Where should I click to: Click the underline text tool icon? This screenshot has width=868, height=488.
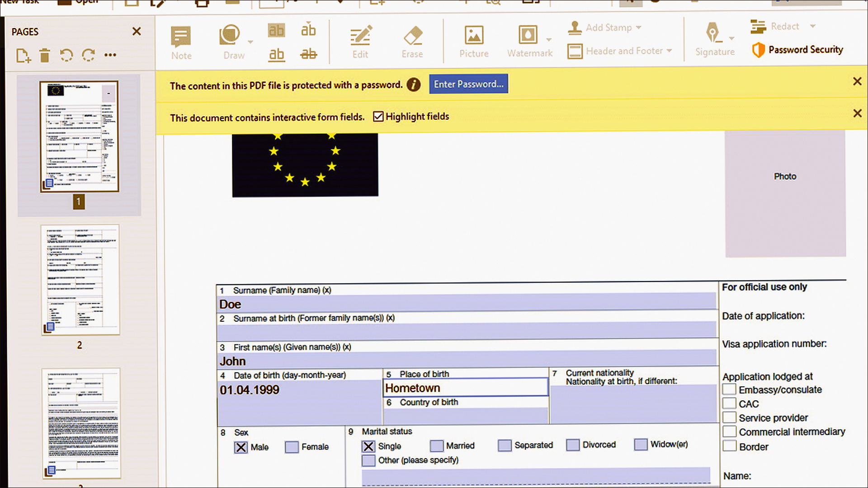pos(276,54)
